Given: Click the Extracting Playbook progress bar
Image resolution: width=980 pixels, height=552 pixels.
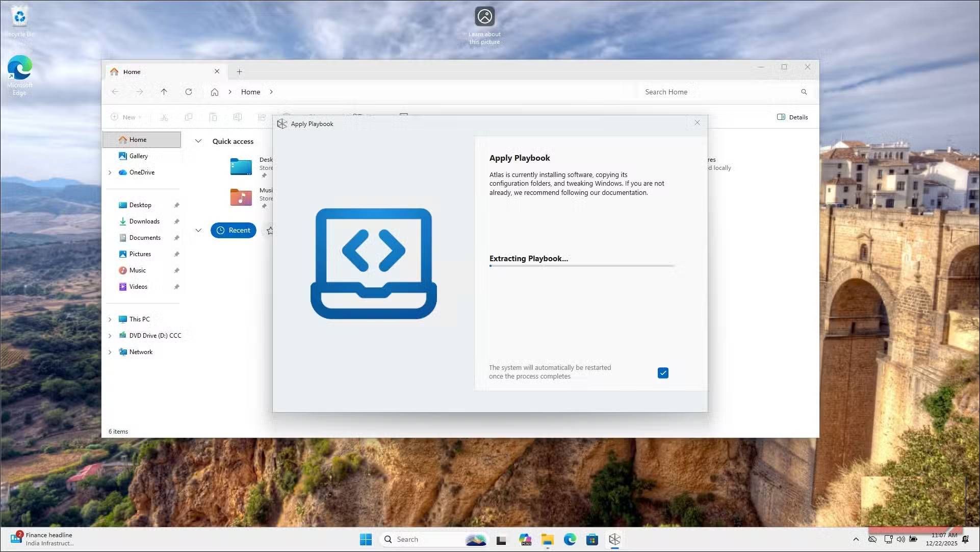Looking at the screenshot, I should [x=582, y=266].
